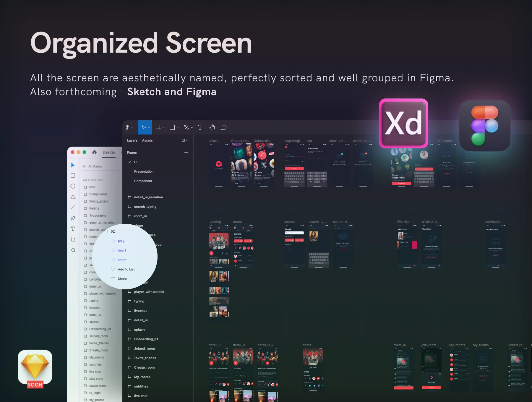This screenshot has width=532, height=402.
Task: Select subtitles frame in Figma layers list
Action: (x=141, y=386)
